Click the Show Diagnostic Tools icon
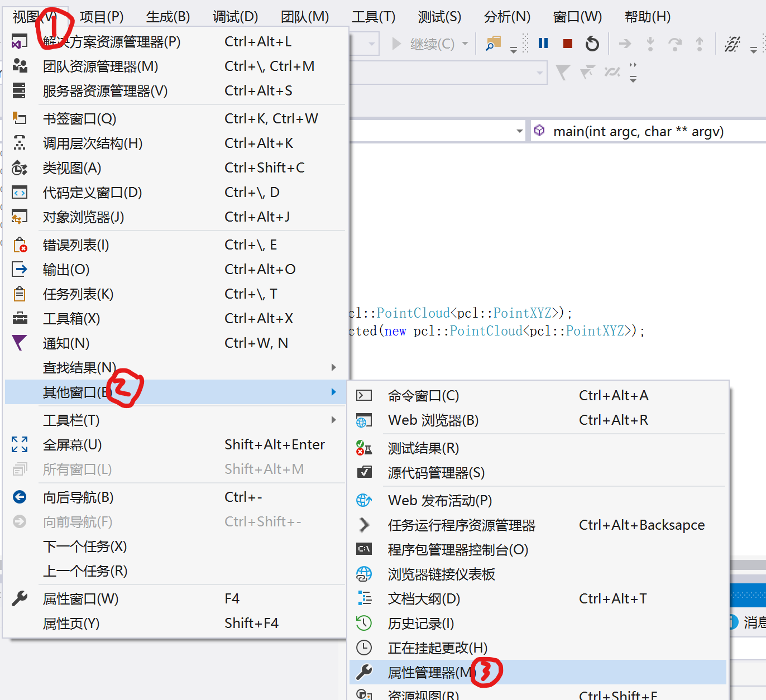The image size is (766, 700). [732, 44]
